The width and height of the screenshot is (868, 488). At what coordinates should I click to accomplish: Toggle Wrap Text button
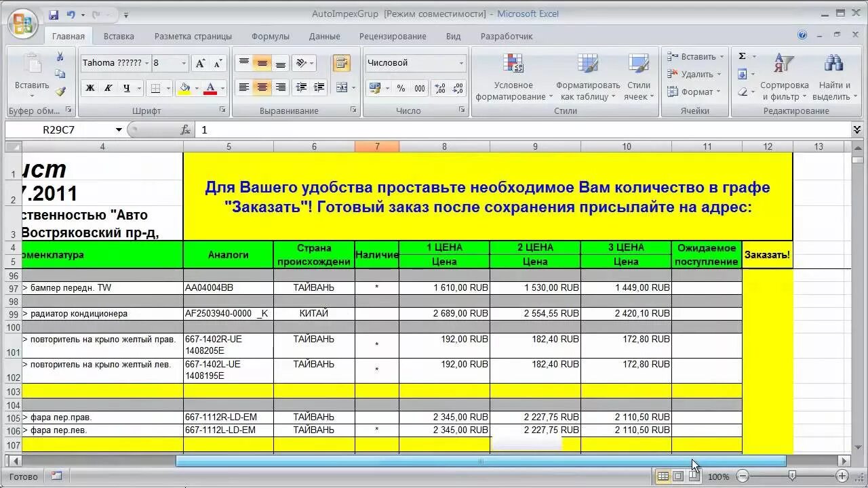[342, 63]
